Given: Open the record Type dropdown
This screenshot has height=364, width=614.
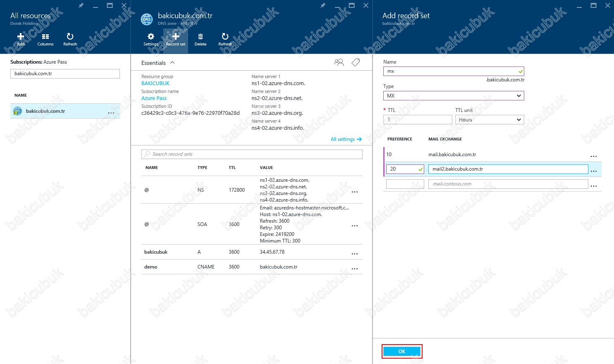Looking at the screenshot, I should 454,96.
